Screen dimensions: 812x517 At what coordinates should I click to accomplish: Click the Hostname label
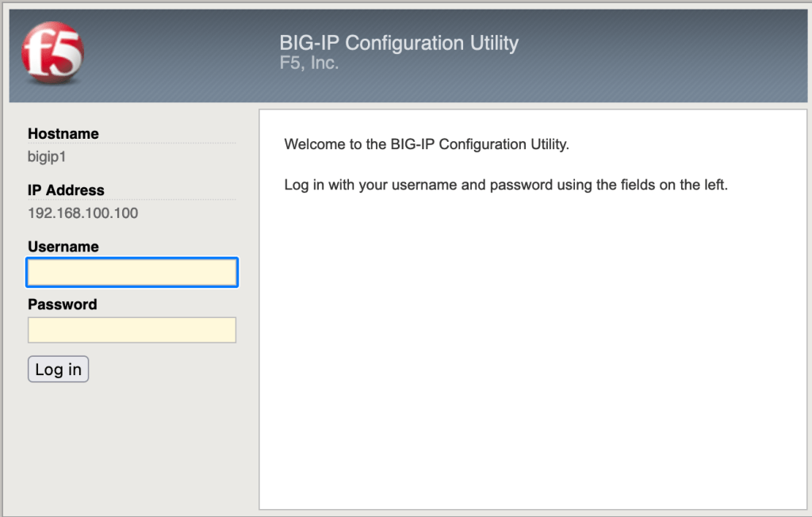(x=63, y=133)
